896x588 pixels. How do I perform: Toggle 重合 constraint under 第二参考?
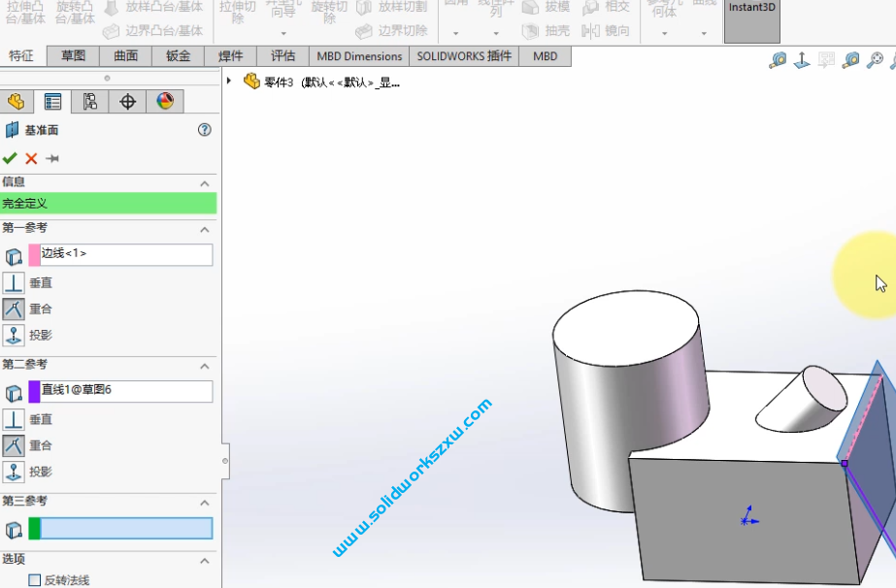coord(14,445)
